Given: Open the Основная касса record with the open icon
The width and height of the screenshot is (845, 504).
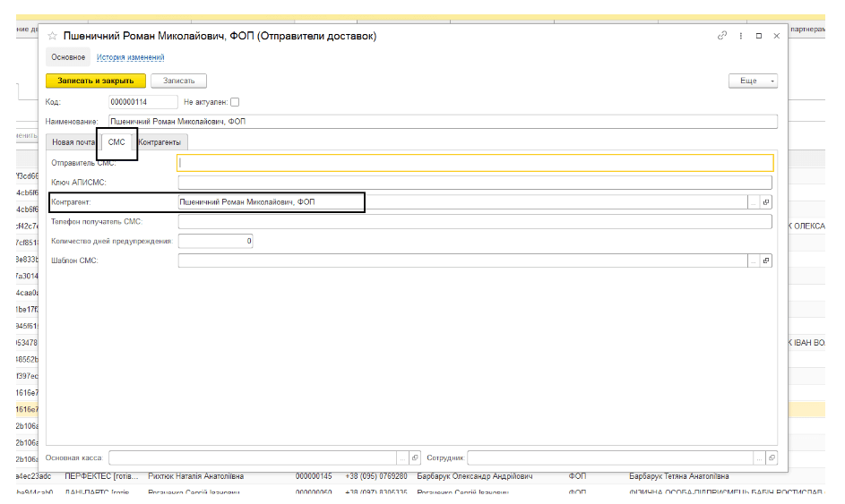Looking at the screenshot, I should [415, 457].
